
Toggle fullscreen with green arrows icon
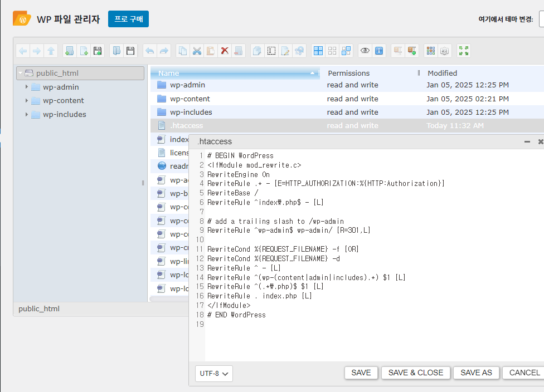coord(464,51)
